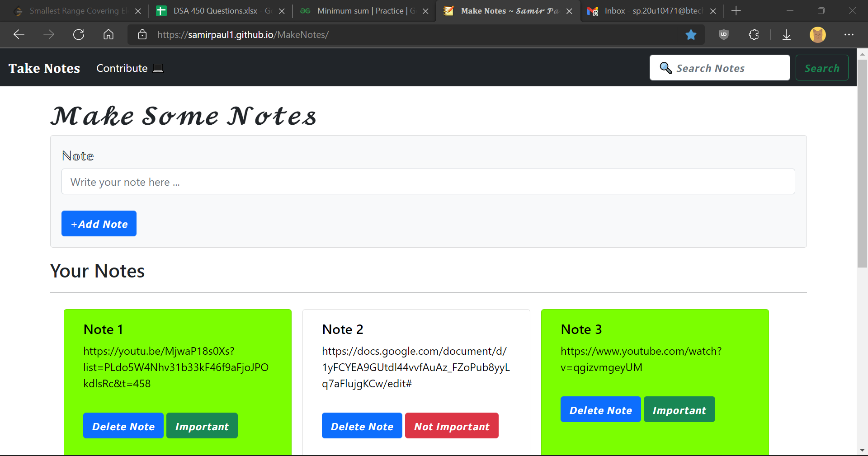
Task: Mark Note 2 as Not Important
Action: point(452,426)
